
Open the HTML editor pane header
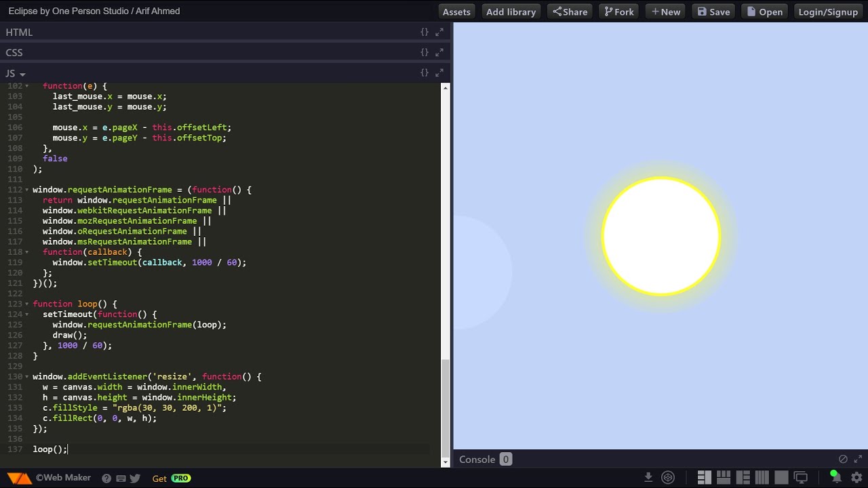(x=225, y=32)
